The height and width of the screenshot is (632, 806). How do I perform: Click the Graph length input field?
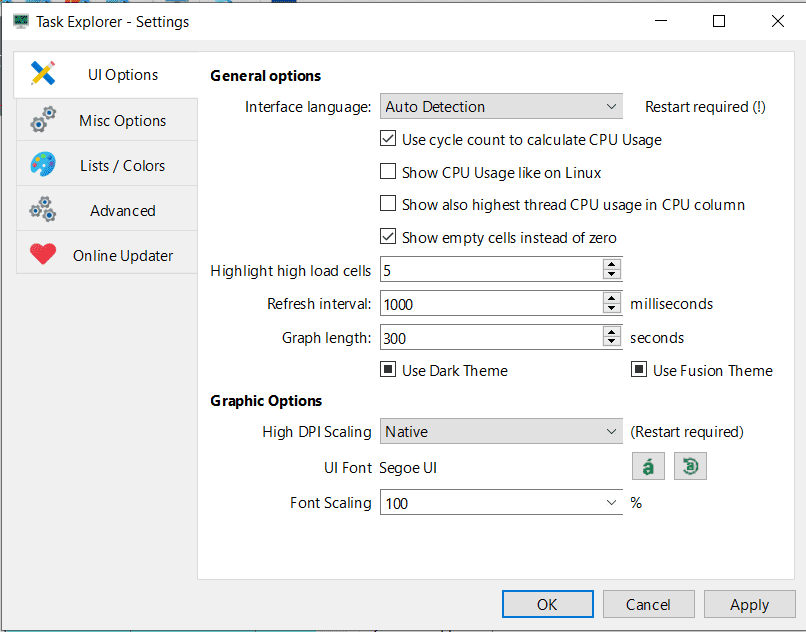click(x=490, y=338)
